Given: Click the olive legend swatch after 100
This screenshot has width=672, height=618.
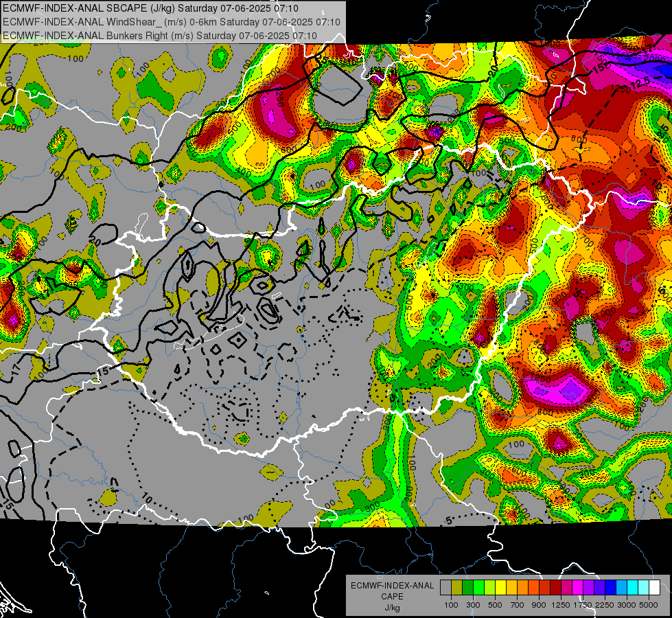Looking at the screenshot, I should 457,588.
